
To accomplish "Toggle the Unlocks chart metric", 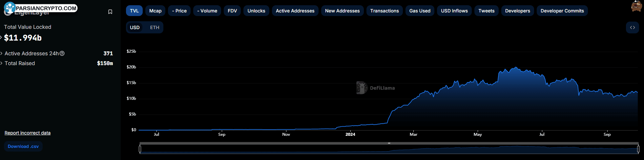I will 256,11.
